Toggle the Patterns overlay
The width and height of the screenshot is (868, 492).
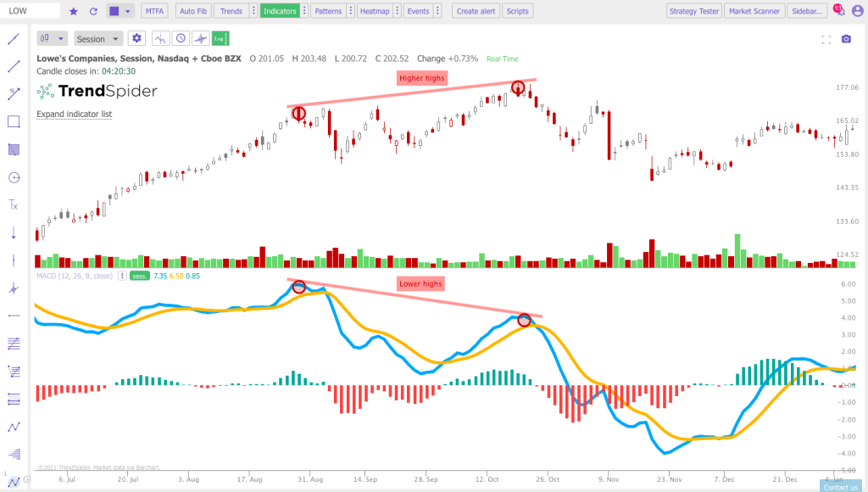click(x=328, y=11)
